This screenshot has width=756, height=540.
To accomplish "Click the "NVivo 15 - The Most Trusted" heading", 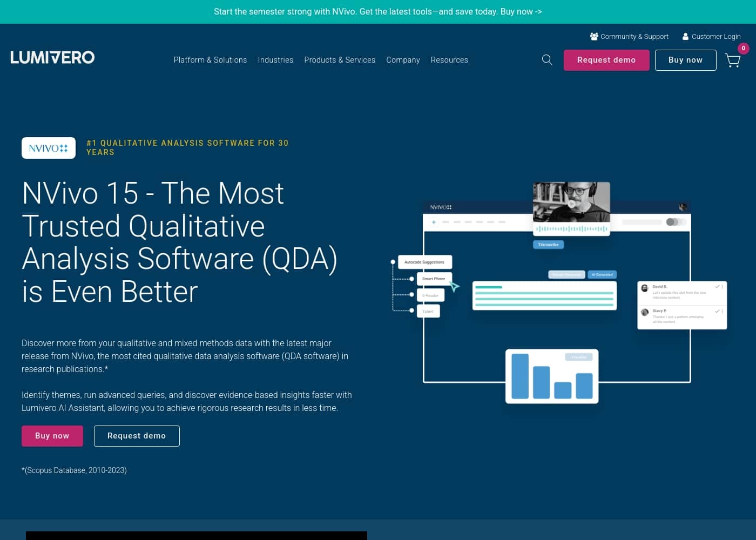I will pyautogui.click(x=180, y=242).
